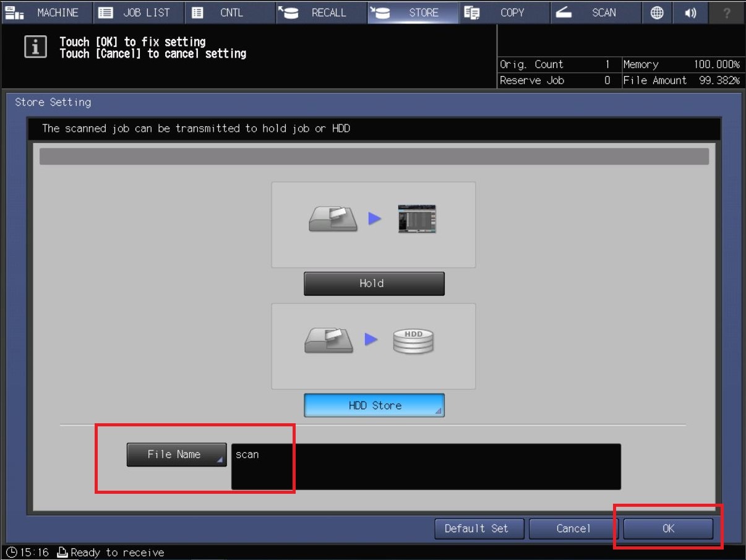The image size is (746, 560).
Task: Click the globe network icon
Action: pyautogui.click(x=657, y=12)
